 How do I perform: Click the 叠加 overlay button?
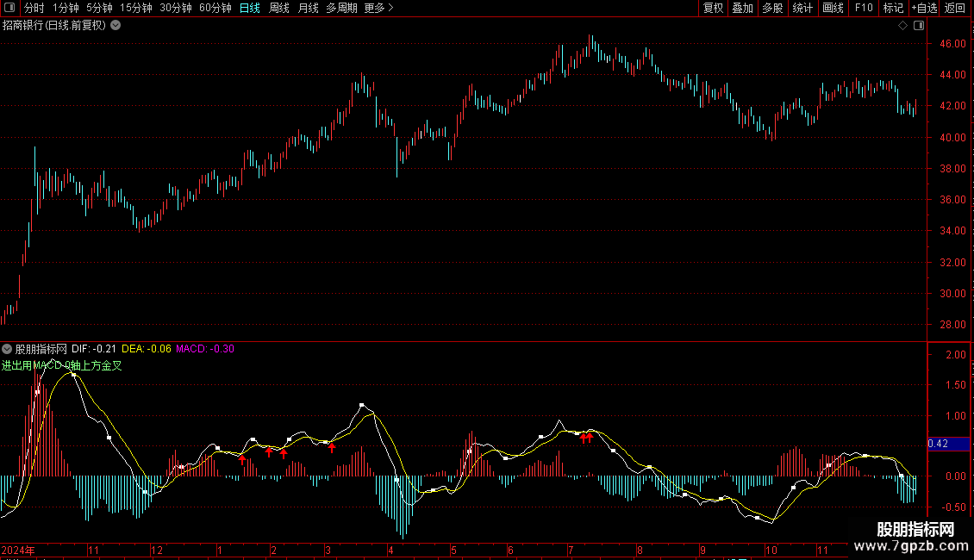click(x=742, y=8)
